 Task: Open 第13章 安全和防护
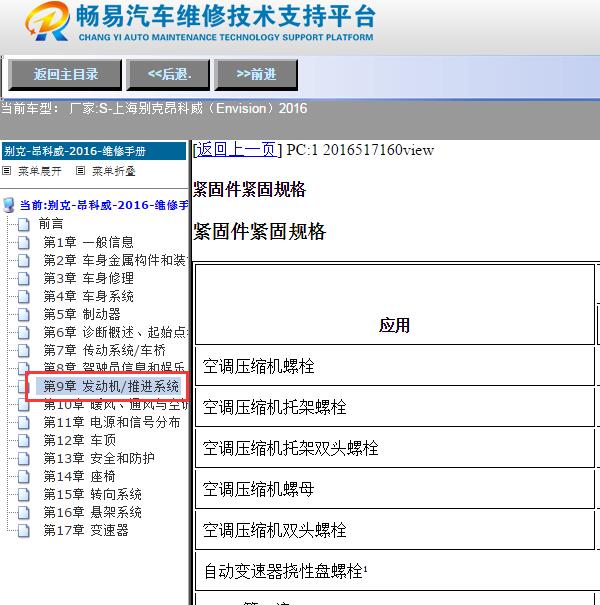[99, 458]
